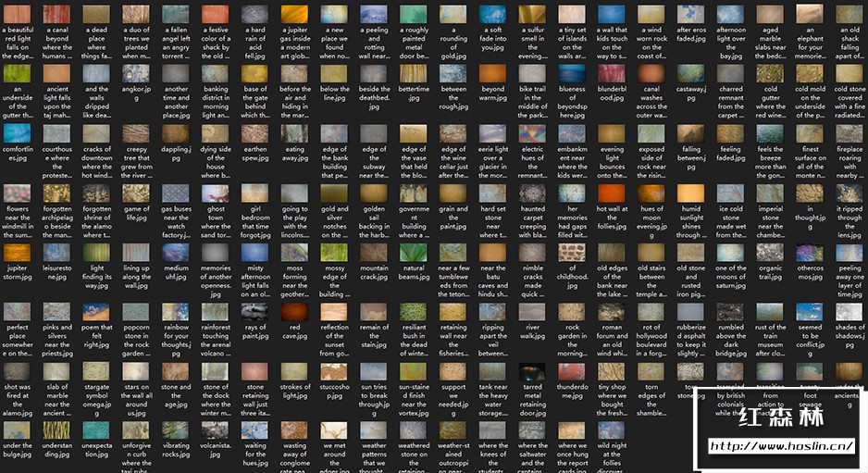Select the eating away.jpg thumbnail
Screen dimensions: 868x473
tap(294, 133)
